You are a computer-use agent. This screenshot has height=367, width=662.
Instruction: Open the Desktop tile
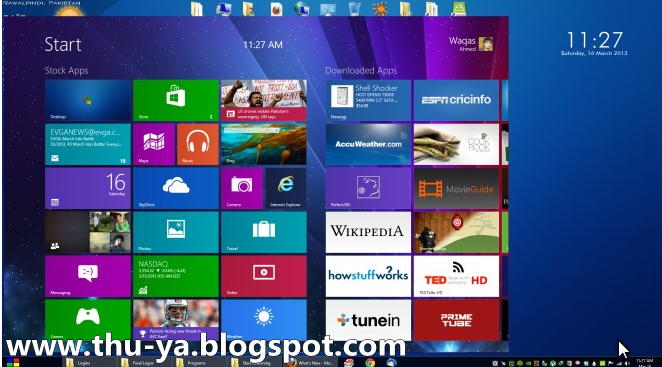click(x=88, y=100)
